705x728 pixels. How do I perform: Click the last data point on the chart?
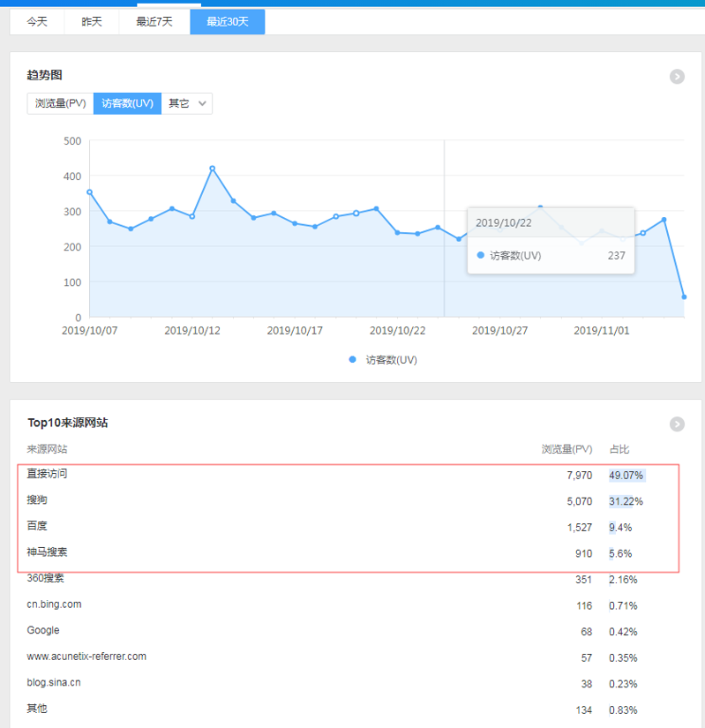point(684,296)
